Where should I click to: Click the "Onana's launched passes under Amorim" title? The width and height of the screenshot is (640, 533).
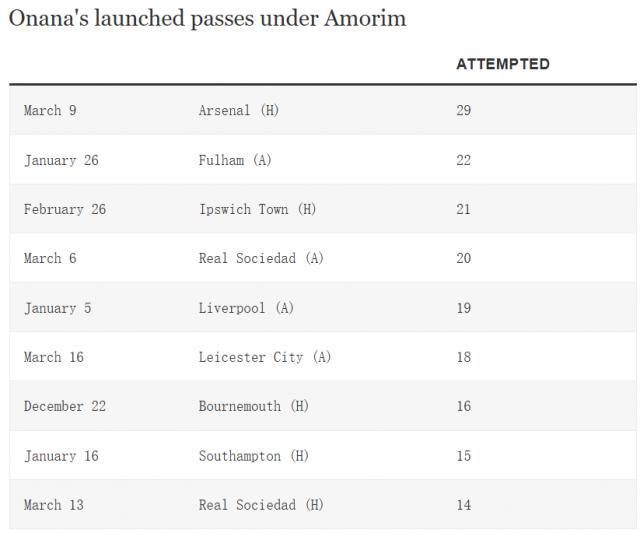pyautogui.click(x=207, y=19)
